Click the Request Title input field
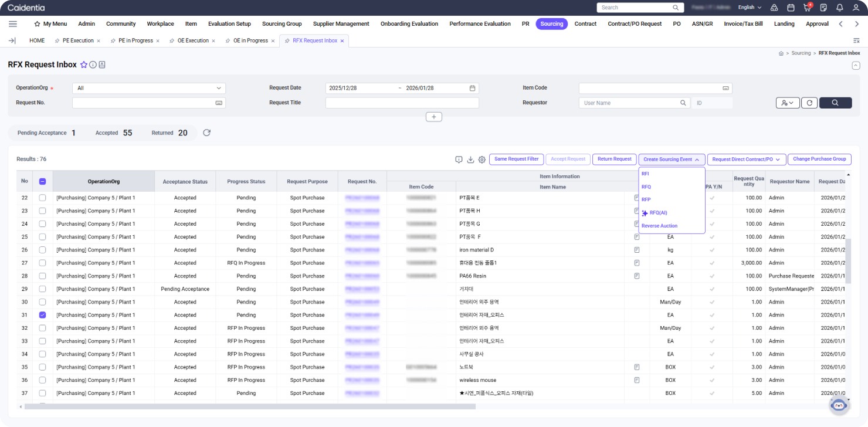This screenshot has height=427, width=868. 402,103
